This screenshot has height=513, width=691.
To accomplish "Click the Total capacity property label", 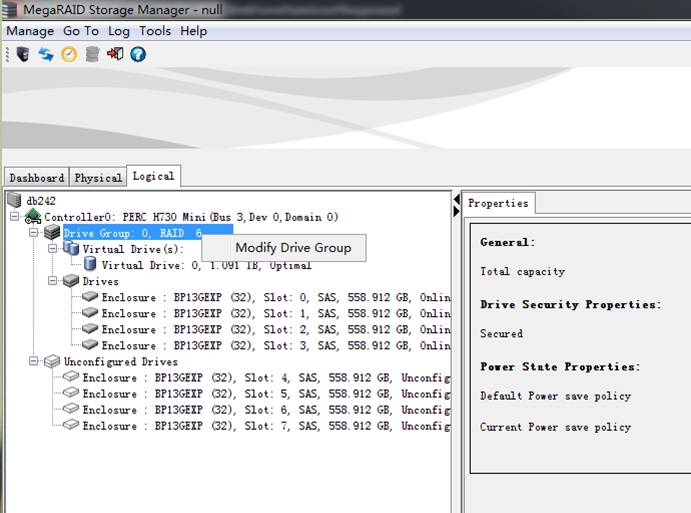I will 522,271.
